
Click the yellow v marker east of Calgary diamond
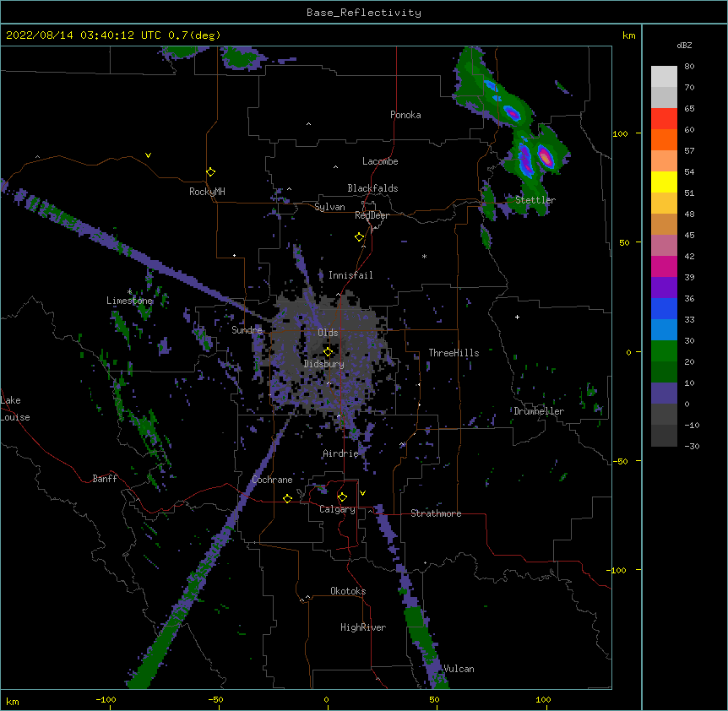[362, 493]
